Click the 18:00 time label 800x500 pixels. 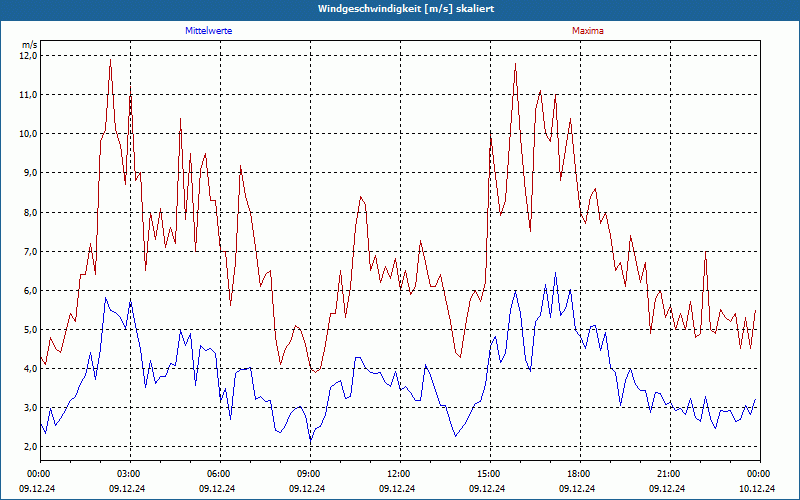point(579,474)
